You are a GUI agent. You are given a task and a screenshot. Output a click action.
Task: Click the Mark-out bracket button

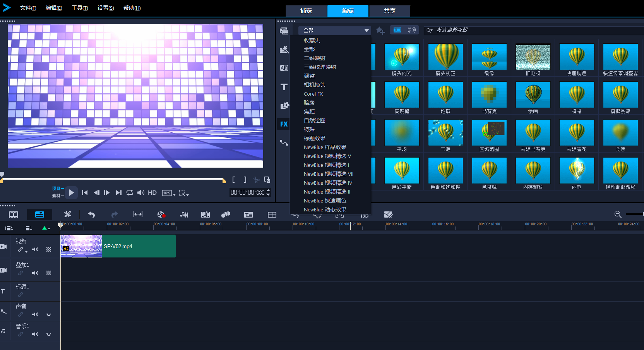point(245,180)
